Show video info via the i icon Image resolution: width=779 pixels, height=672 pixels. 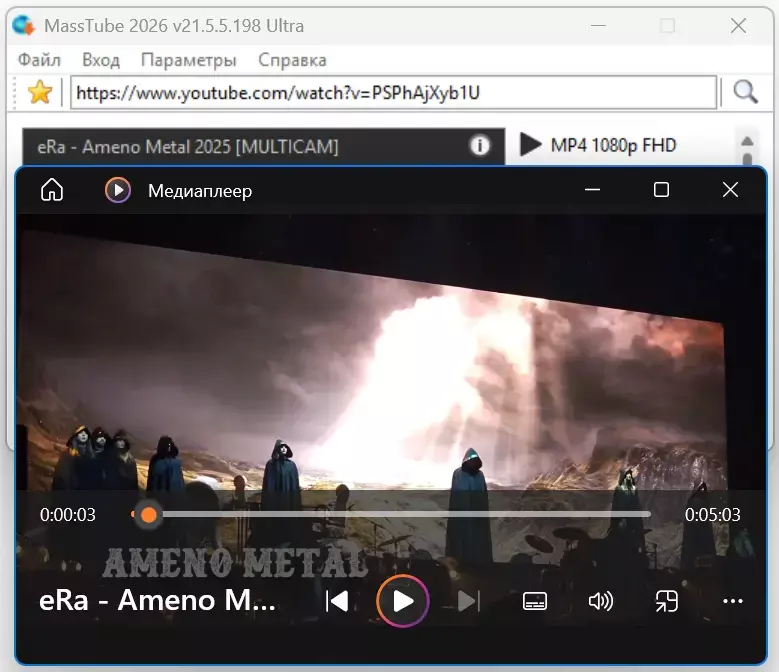click(x=479, y=146)
